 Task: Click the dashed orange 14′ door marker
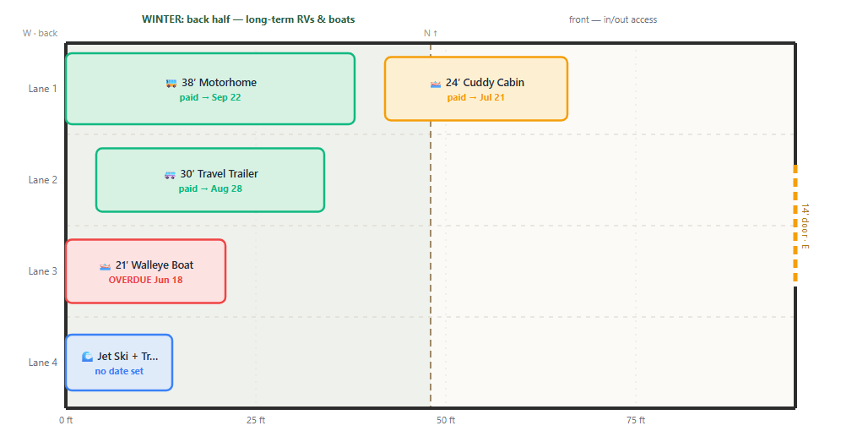point(795,223)
